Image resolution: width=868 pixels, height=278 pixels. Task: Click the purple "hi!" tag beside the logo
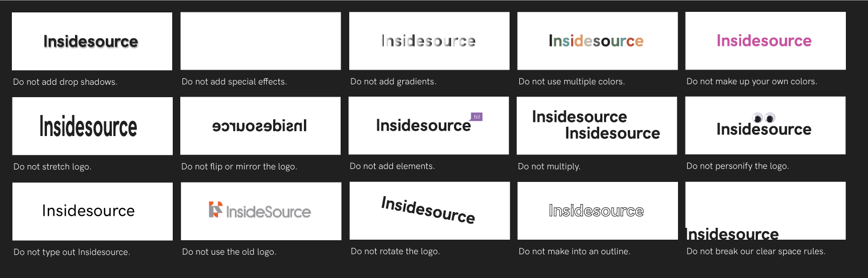click(477, 117)
